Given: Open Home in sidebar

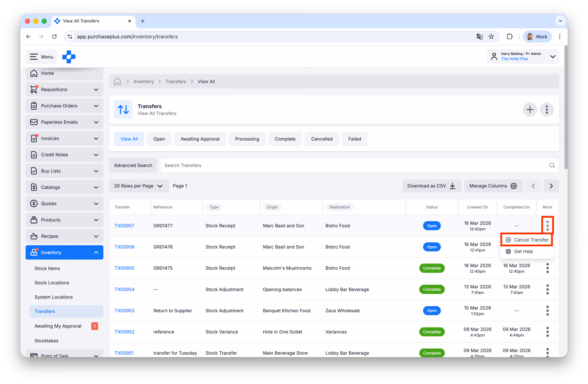Looking at the screenshot, I should pyautogui.click(x=64, y=73).
